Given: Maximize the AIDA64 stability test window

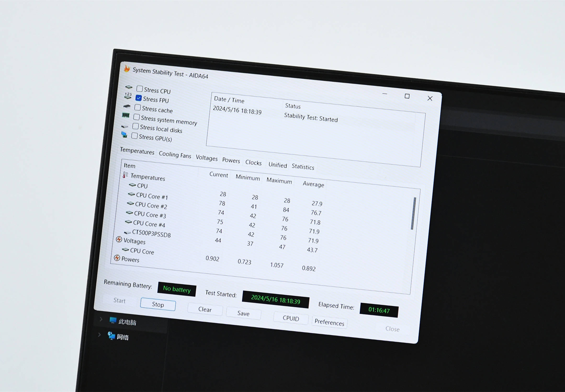Looking at the screenshot, I should 407,96.
